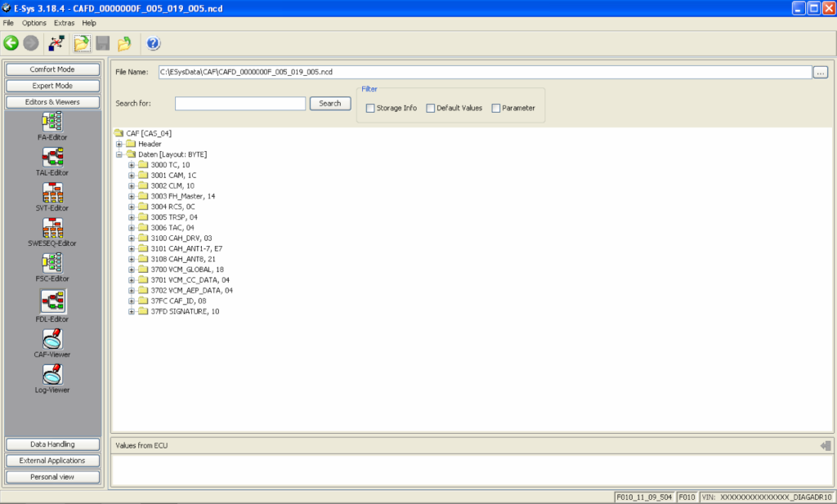This screenshot has width=837, height=504.
Task: Expand the 3100 CAH_DRV, 03 node
Action: [132, 239]
